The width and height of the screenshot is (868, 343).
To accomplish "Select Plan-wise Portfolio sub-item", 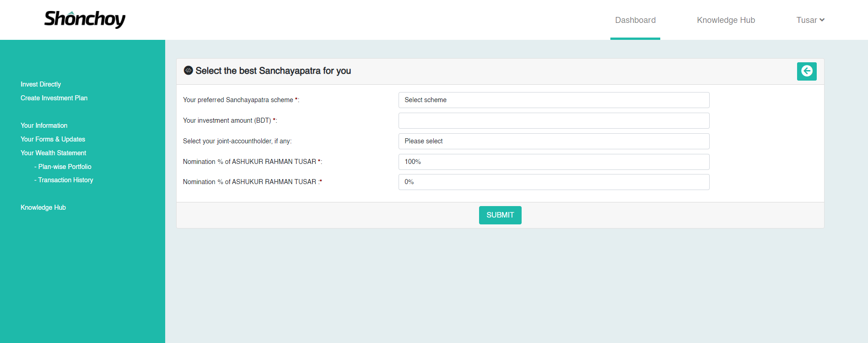I will [63, 167].
